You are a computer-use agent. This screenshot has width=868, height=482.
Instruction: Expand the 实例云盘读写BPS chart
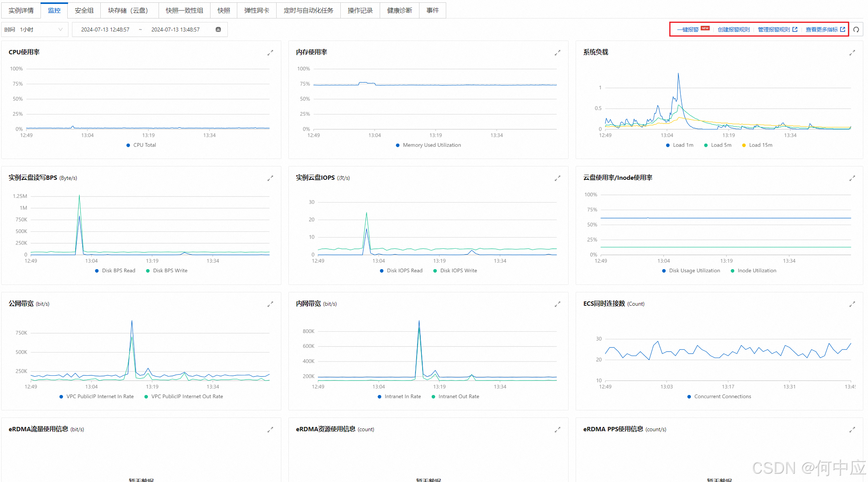pyautogui.click(x=270, y=178)
